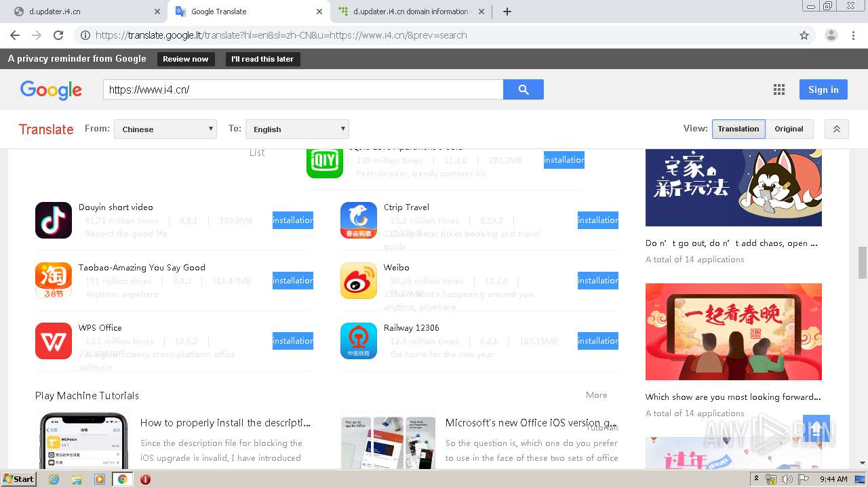Viewport: 868px width, 488px height.
Task: Click the Which show are you most looking forward text
Action: coord(733,397)
